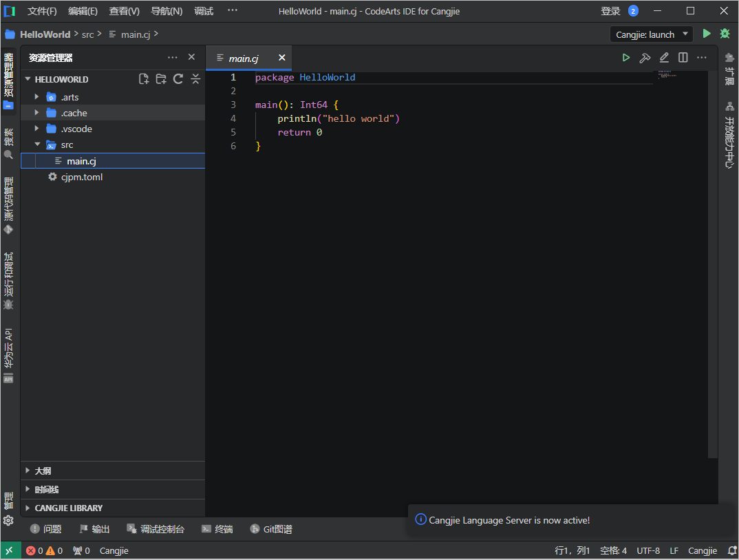This screenshot has width=739, height=560.
Task: Close the explorer side panel
Action: 191,57
